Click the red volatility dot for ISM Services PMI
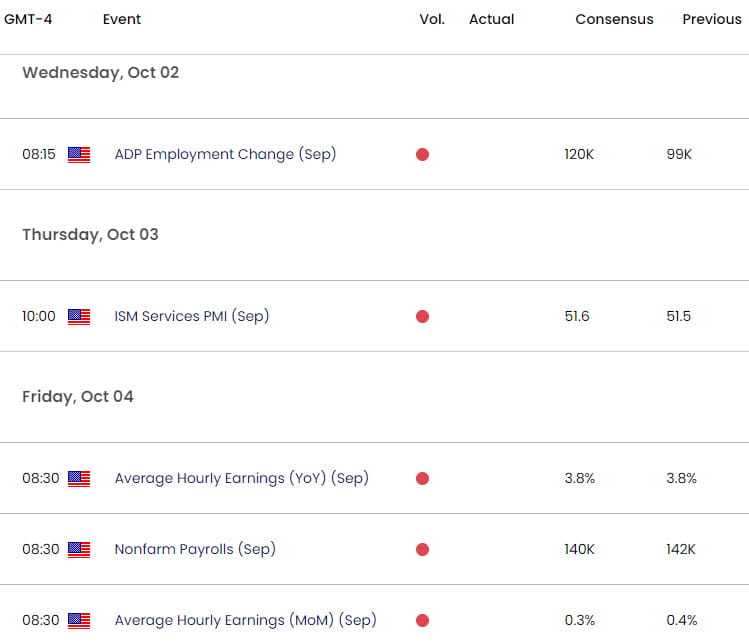The width and height of the screenshot is (749, 643). click(x=422, y=317)
